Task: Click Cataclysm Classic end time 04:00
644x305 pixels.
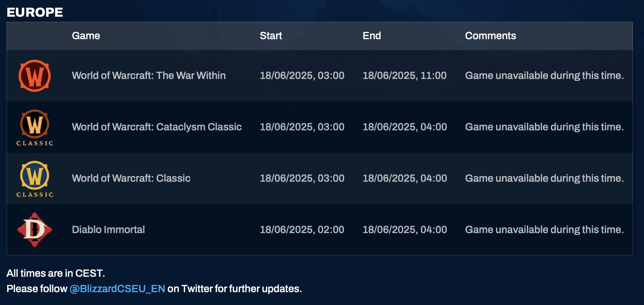Action: click(x=405, y=127)
